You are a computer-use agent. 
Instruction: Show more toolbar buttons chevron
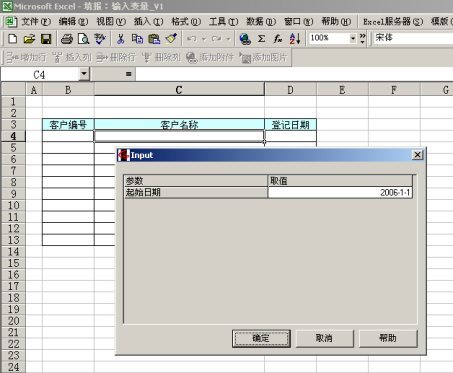pos(362,39)
